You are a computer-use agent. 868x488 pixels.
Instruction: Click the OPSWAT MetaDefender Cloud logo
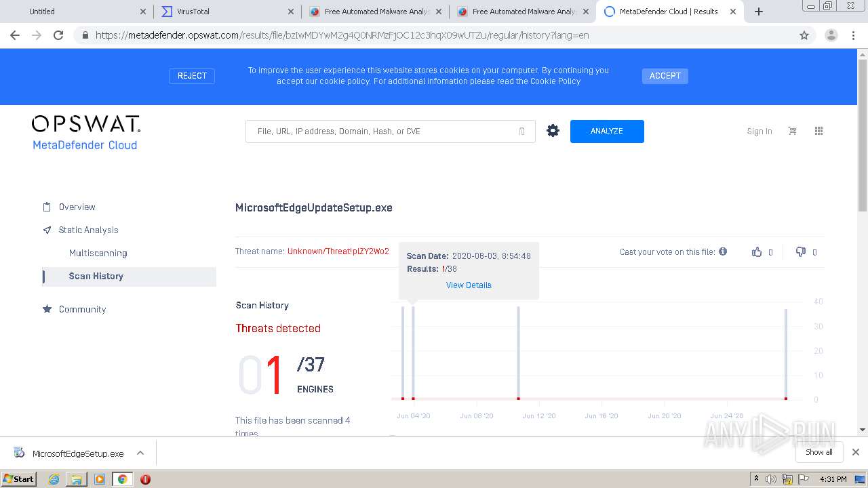coord(85,132)
